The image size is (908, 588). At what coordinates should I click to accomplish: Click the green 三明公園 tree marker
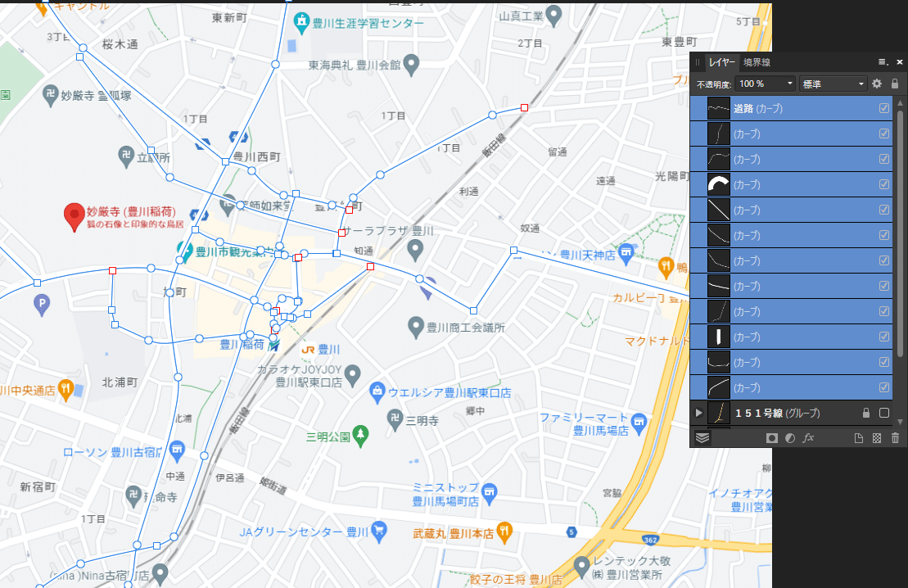pos(361,436)
